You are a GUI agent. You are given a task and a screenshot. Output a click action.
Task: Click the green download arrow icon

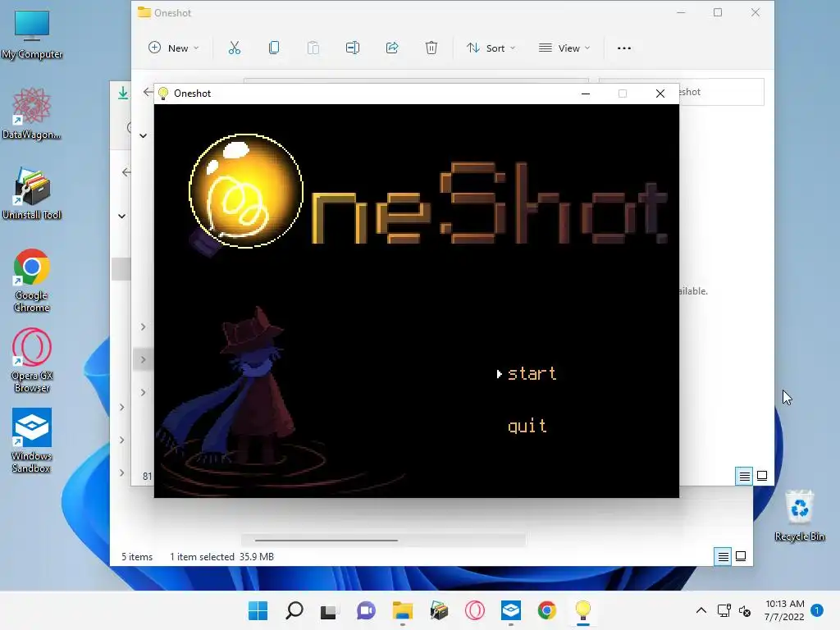[x=123, y=93]
